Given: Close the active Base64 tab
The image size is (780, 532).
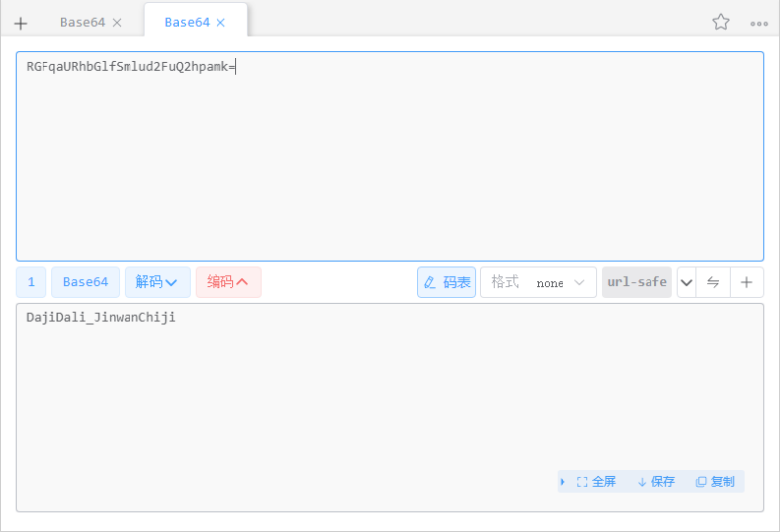Looking at the screenshot, I should (x=220, y=22).
